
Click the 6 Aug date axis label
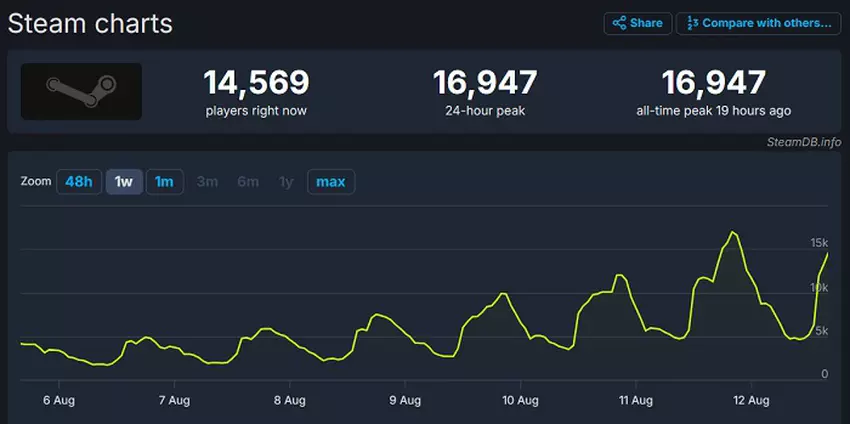click(x=59, y=400)
